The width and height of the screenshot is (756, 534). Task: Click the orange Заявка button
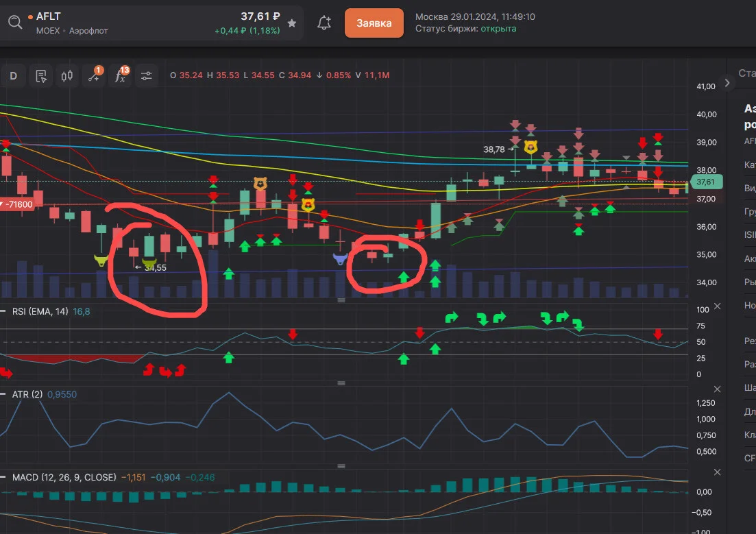tap(374, 23)
